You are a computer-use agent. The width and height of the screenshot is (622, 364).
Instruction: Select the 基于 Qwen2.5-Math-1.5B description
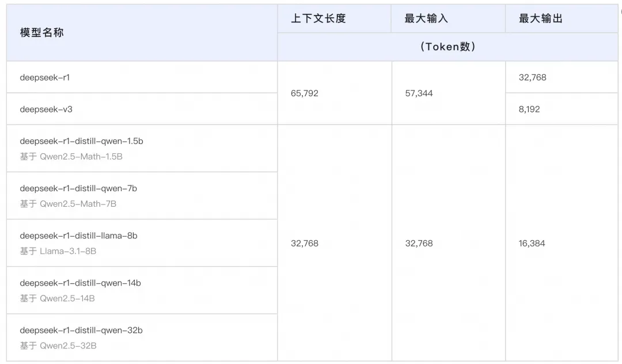click(71, 156)
